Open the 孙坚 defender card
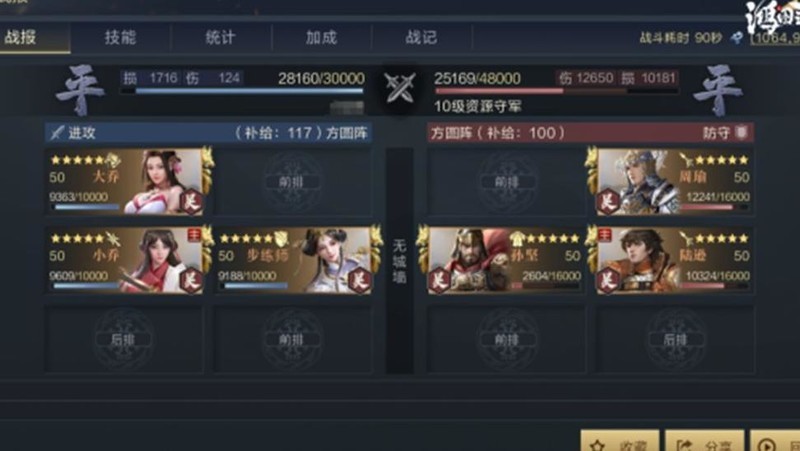 (x=504, y=260)
